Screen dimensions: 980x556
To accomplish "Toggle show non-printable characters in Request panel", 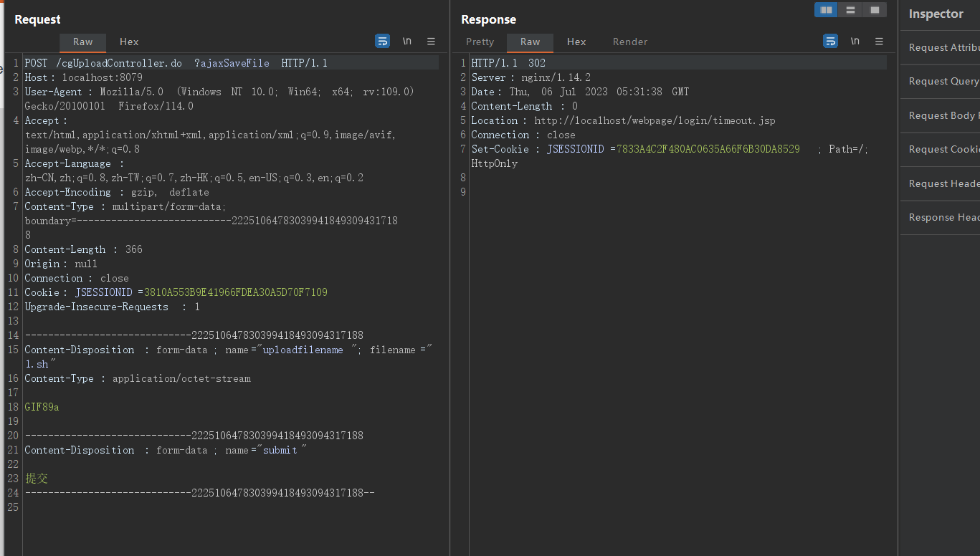I will click(x=407, y=42).
